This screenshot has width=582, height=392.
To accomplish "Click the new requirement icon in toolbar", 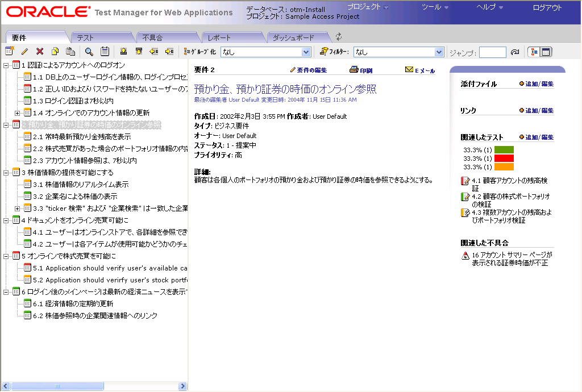I will point(10,51).
